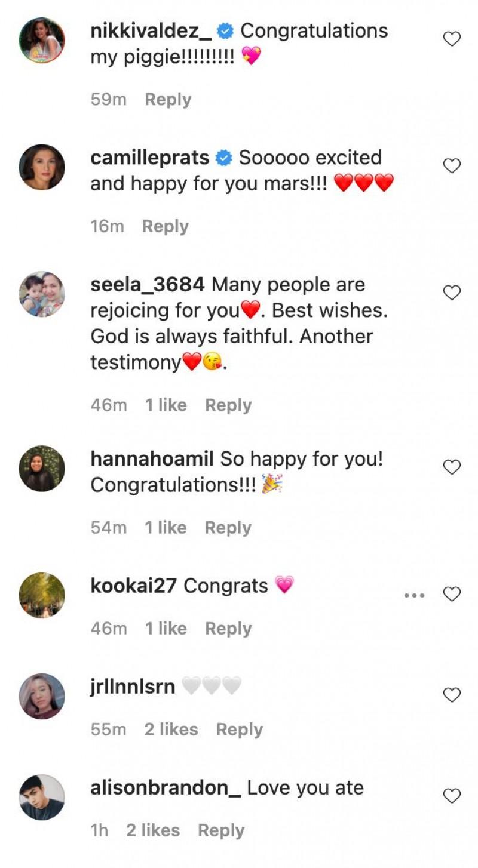Like kookai27's Congrats comment
The image size is (478, 868).
point(452,594)
